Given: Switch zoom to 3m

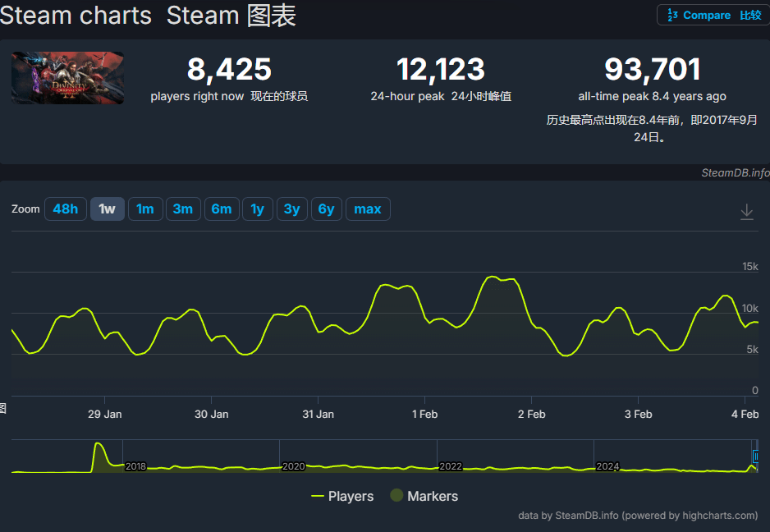Looking at the screenshot, I should click(x=182, y=209).
